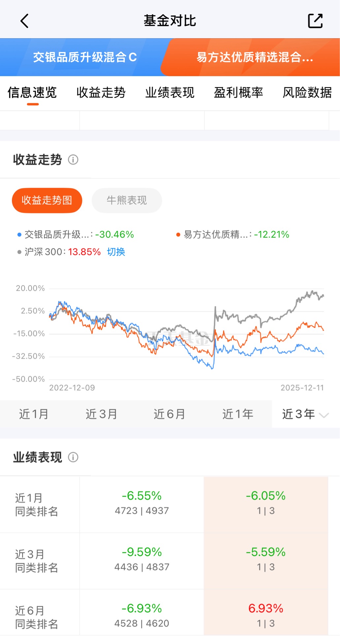Choose the 近6月 time range

tap(169, 414)
